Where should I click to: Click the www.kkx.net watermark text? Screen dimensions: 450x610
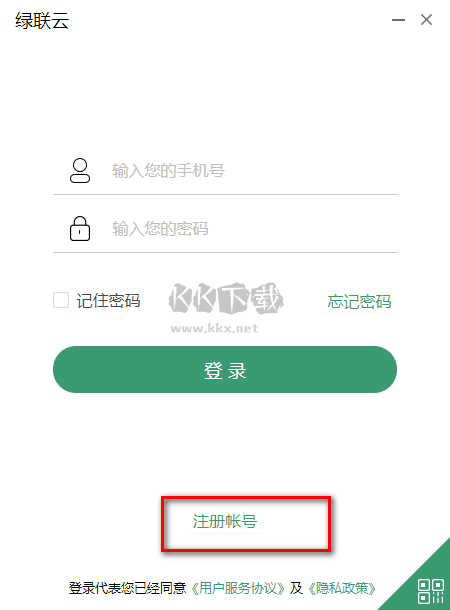tap(214, 328)
